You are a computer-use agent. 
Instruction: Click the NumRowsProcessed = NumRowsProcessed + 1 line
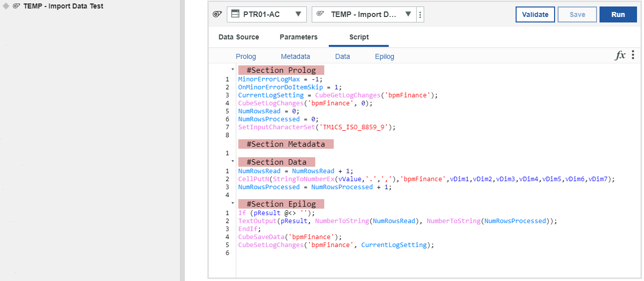[x=315, y=187]
